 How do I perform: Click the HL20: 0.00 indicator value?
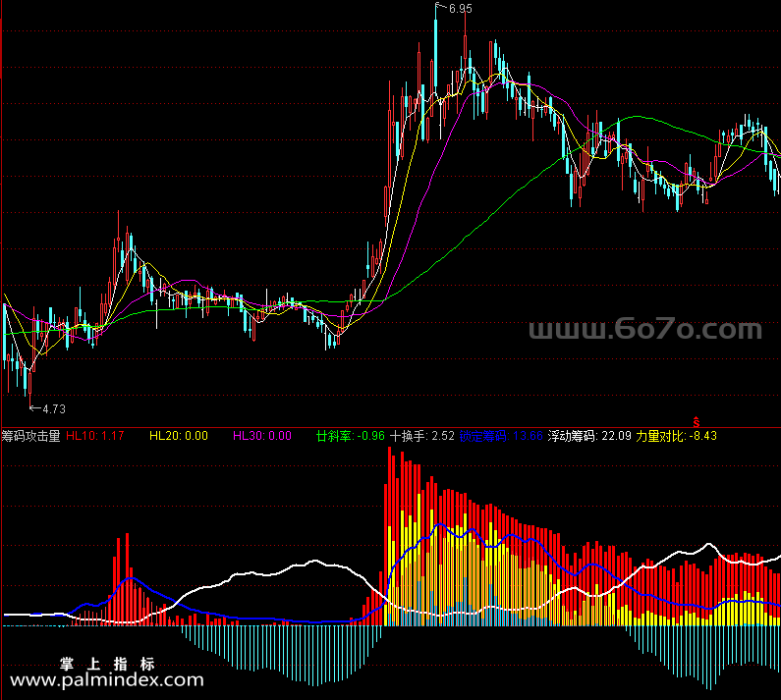click(179, 436)
